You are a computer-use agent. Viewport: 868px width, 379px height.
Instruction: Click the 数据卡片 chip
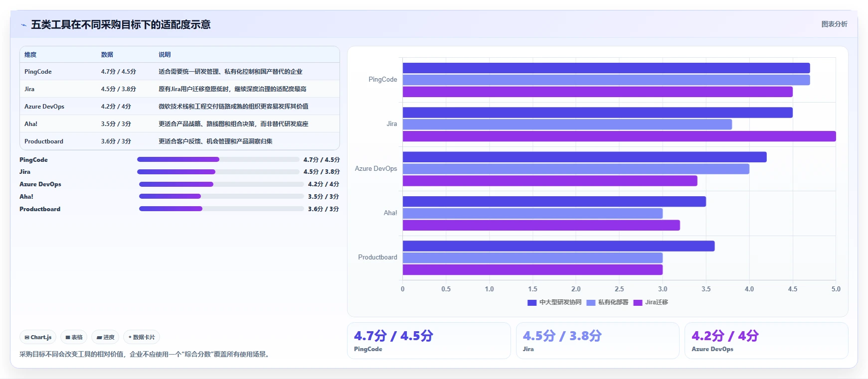(142, 337)
